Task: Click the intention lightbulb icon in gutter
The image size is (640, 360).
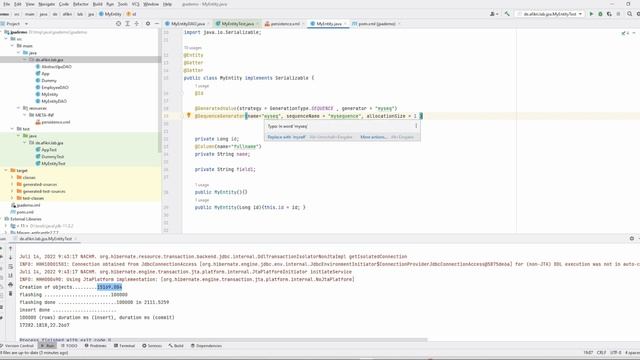Action: coord(189,116)
